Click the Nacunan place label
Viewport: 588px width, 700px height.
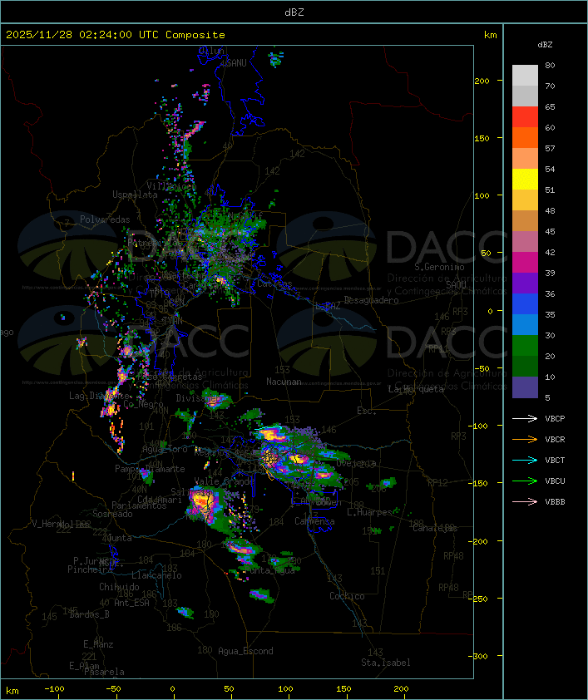coord(284,382)
